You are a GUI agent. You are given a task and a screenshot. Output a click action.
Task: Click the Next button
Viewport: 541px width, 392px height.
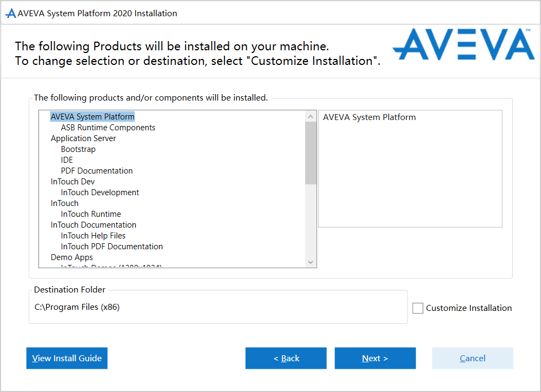tap(375, 358)
